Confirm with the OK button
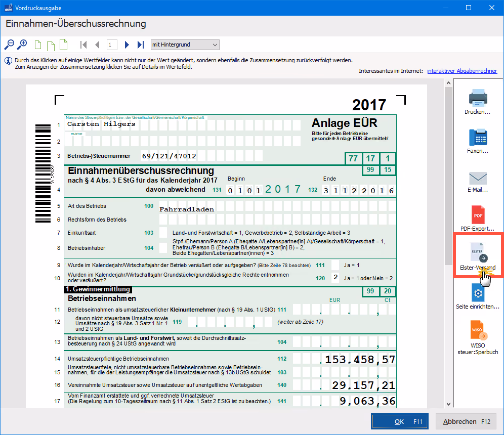The height and width of the screenshot is (435, 504). coord(400,421)
